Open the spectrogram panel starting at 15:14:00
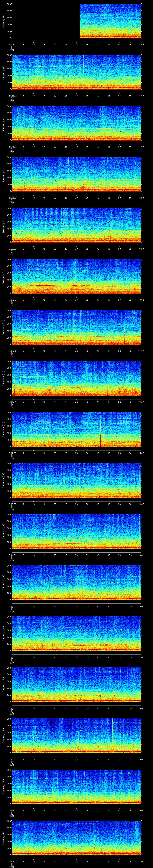This screenshot has height=868, width=153. (x=77, y=531)
